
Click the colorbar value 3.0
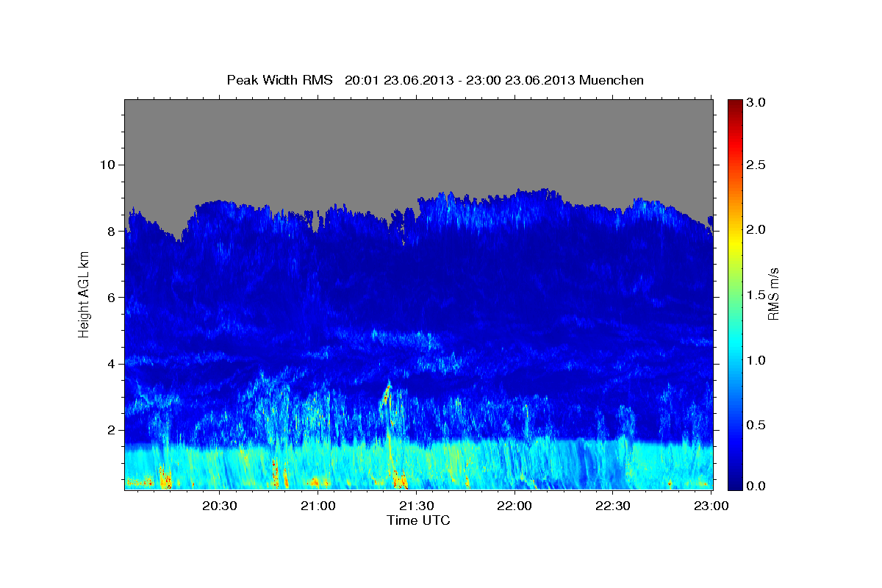(757, 103)
